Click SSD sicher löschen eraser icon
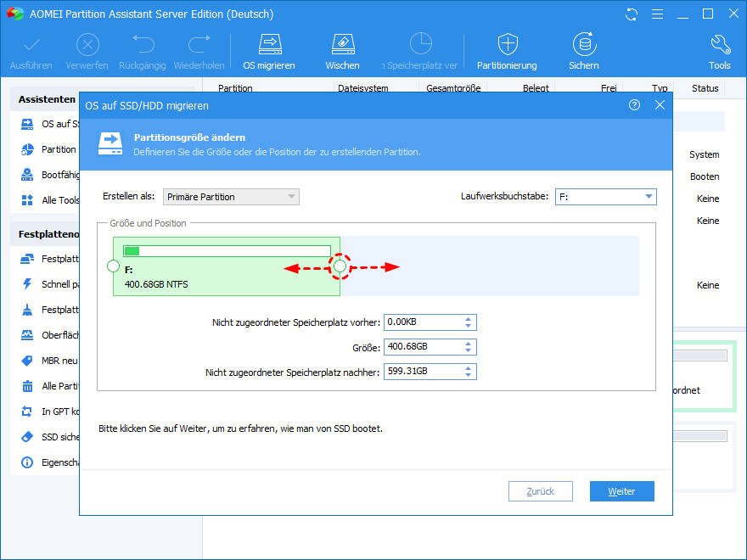 click(x=27, y=437)
